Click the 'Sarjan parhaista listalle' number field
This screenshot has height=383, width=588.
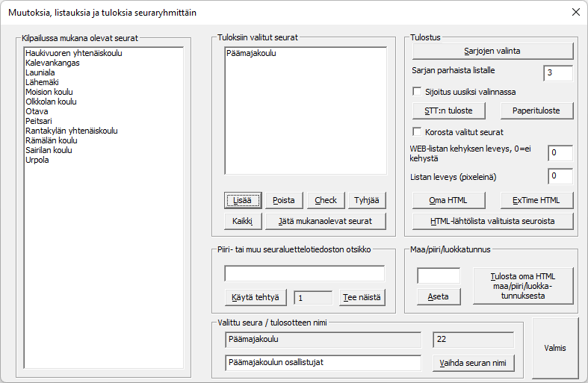tap(557, 73)
